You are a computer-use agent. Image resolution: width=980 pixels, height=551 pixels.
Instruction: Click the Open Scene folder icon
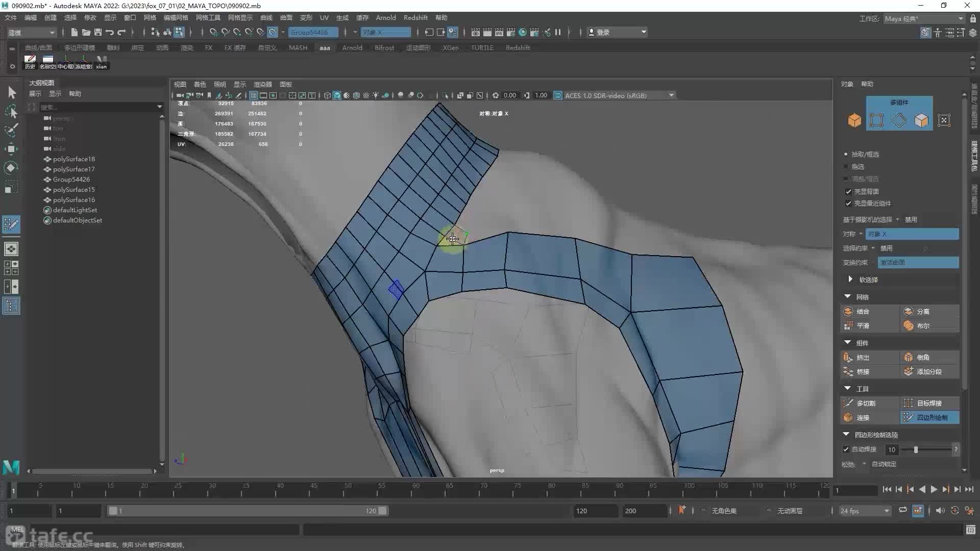click(x=86, y=32)
